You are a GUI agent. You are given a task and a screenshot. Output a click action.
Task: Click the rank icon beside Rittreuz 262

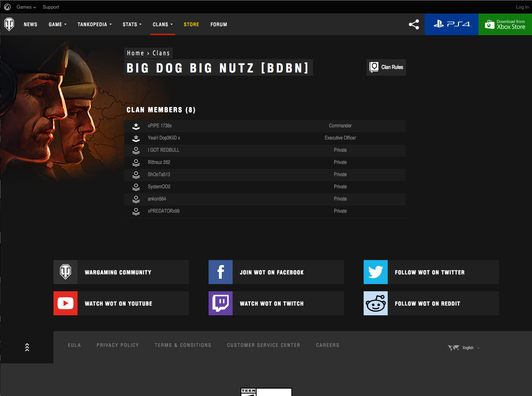(136, 162)
